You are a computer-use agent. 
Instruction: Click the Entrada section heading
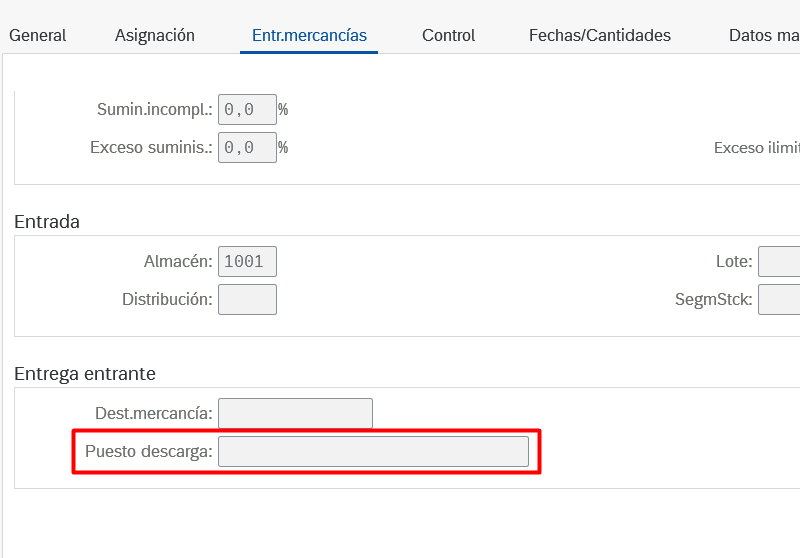pos(47,222)
